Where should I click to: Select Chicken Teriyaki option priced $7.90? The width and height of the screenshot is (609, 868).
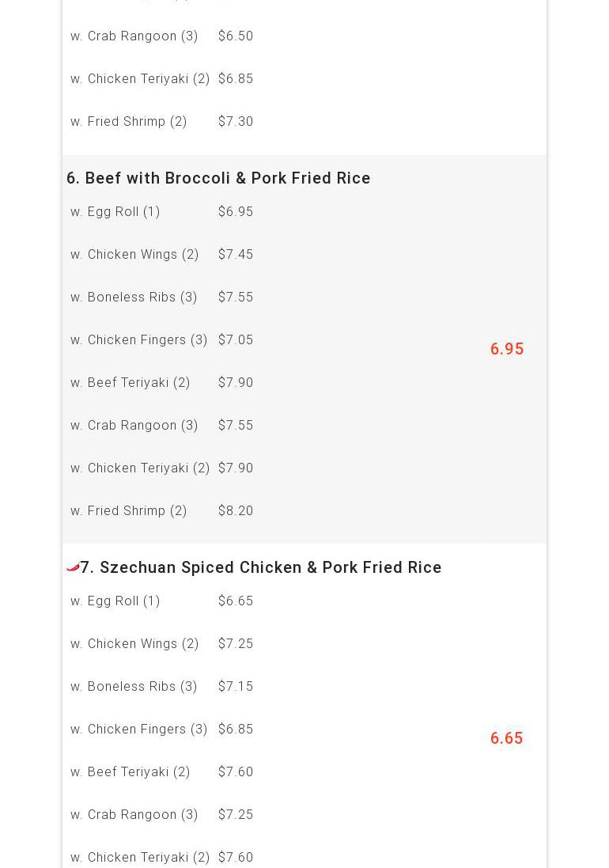140,468
